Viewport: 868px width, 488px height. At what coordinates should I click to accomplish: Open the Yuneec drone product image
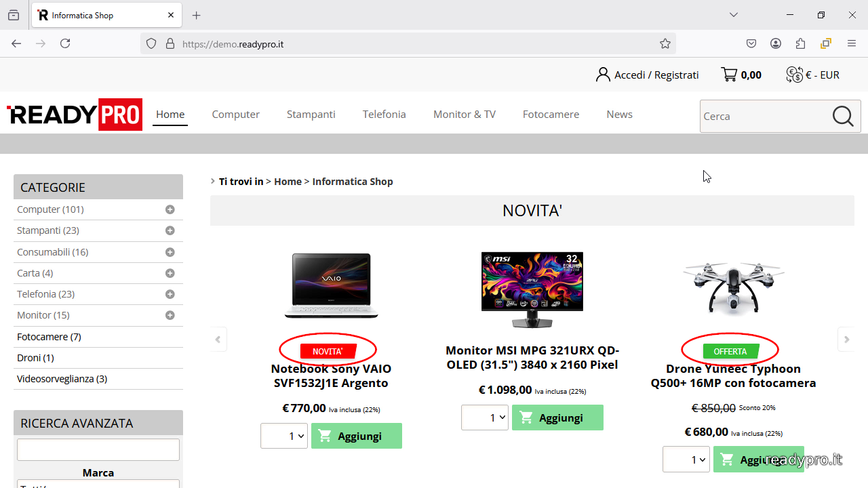733,286
